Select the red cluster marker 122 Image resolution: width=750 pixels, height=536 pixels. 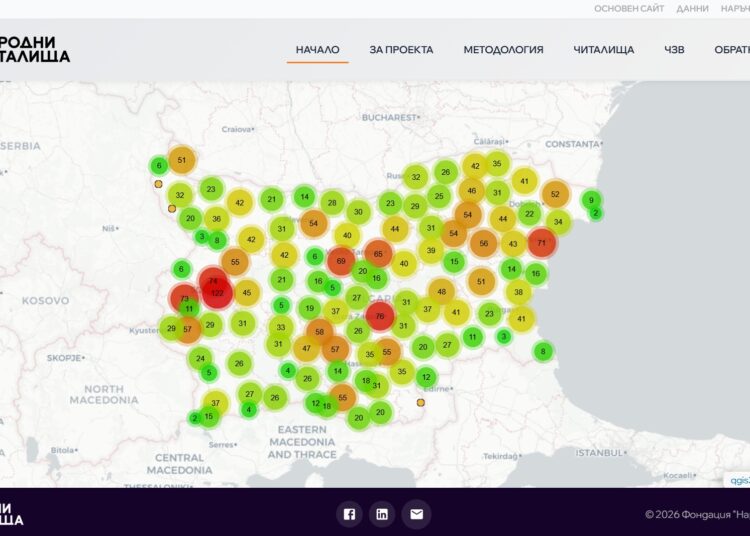click(x=218, y=293)
